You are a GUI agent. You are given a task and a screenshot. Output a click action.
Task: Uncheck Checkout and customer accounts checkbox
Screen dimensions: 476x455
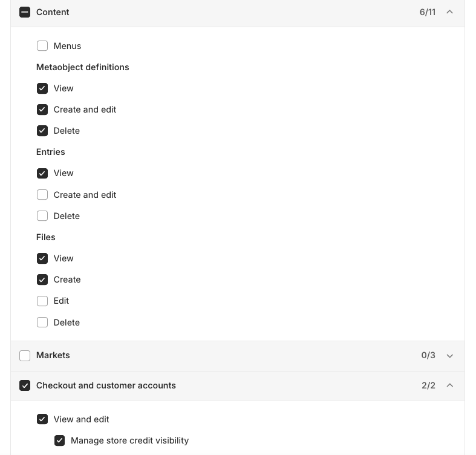(25, 385)
